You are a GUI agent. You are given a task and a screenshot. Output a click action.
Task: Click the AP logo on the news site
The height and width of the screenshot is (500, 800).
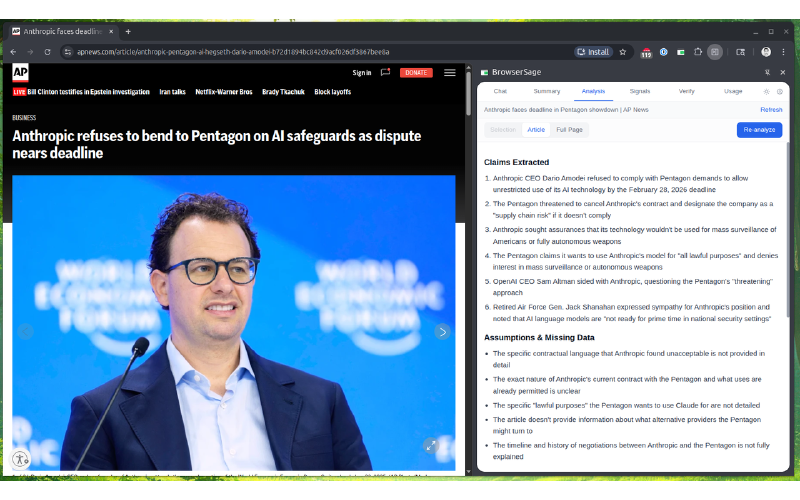click(20, 72)
